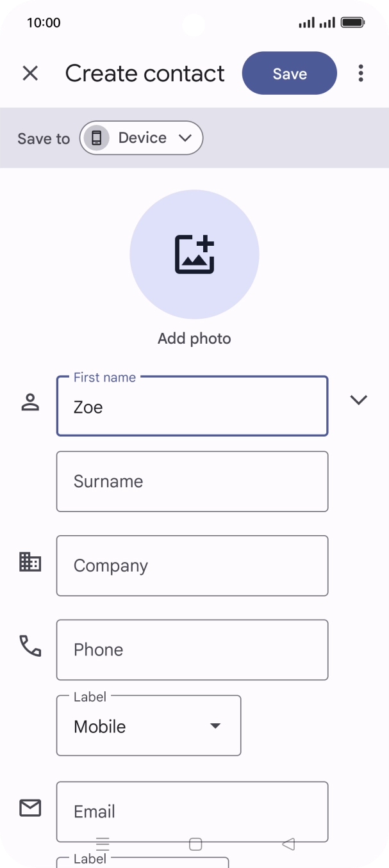Open the three-dot overflow menu
Image resolution: width=389 pixels, height=868 pixels.
pyautogui.click(x=360, y=73)
